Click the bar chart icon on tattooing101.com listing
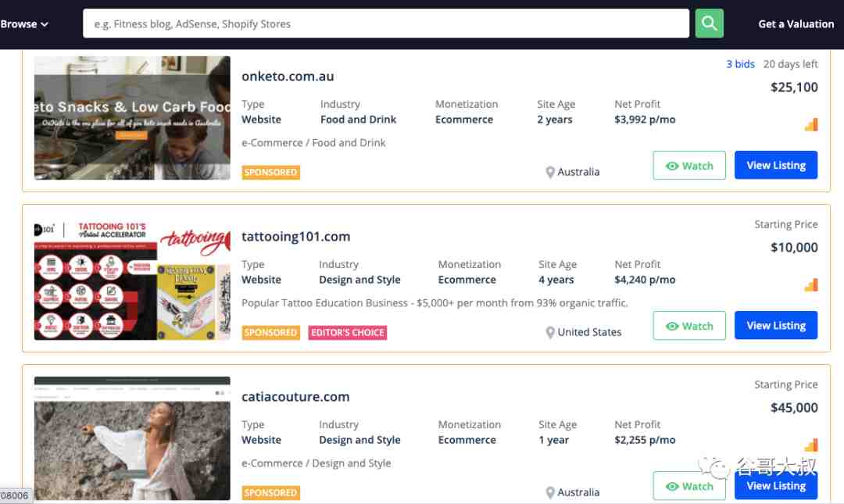Viewport: 844px width, 504px height. pos(811,285)
